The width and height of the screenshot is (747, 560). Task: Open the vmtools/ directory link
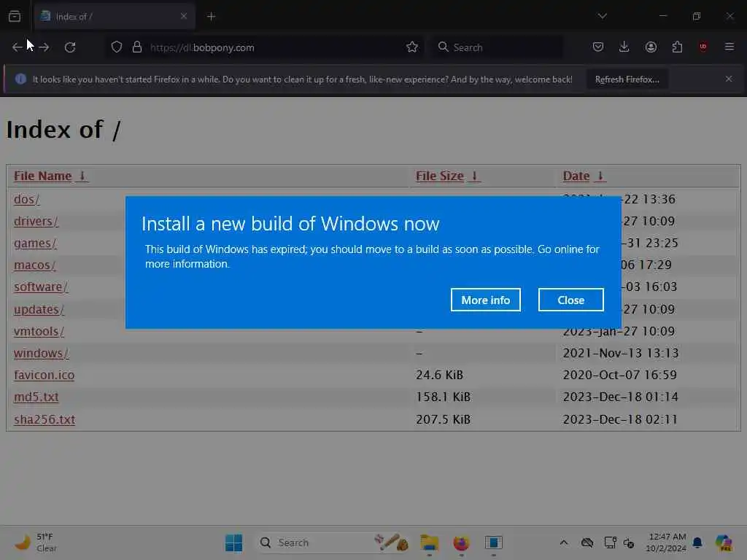(39, 332)
